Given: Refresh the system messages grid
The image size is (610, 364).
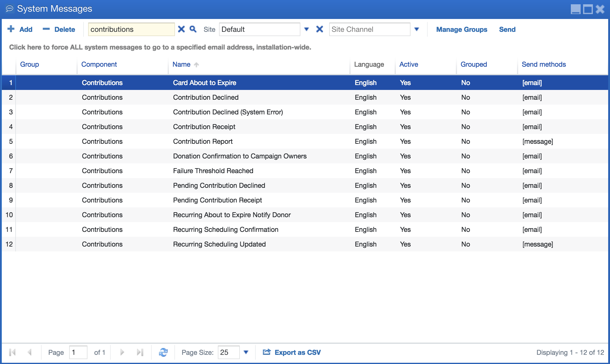Looking at the screenshot, I should (163, 352).
